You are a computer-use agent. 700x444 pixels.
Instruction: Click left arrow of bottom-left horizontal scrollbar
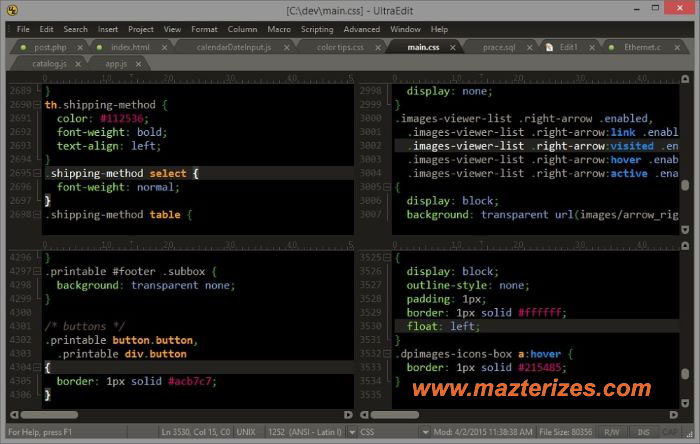pos(14,415)
